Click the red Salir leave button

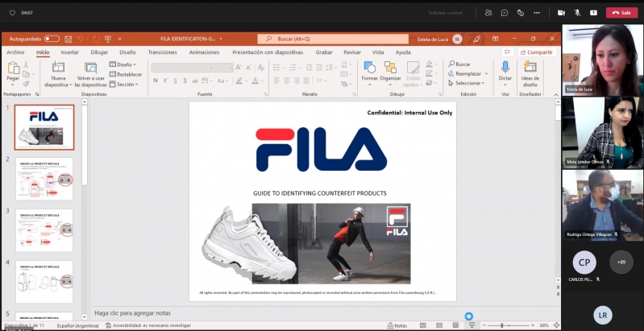(621, 13)
